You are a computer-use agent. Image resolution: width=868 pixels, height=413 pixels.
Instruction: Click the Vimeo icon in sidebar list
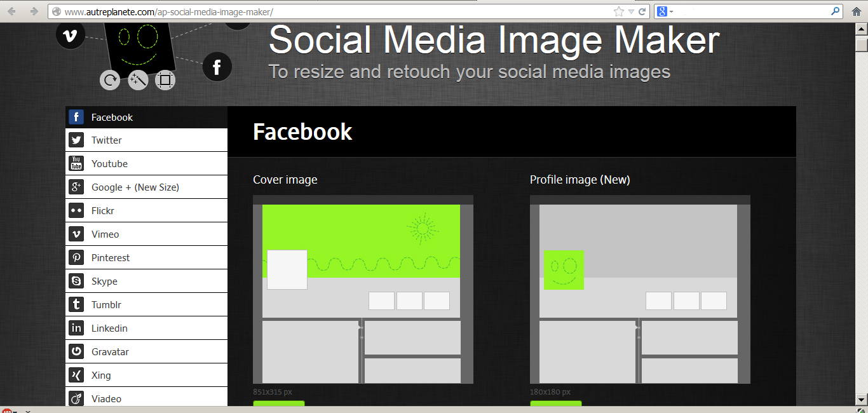tap(76, 234)
